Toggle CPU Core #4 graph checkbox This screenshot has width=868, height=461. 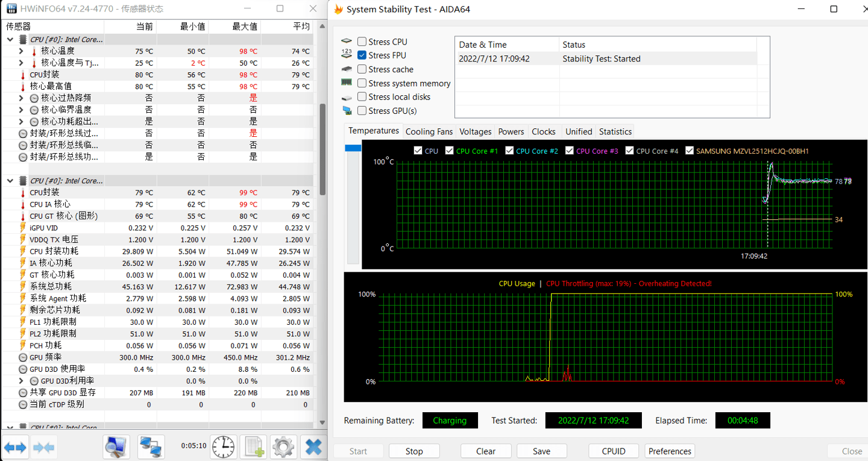pos(629,151)
